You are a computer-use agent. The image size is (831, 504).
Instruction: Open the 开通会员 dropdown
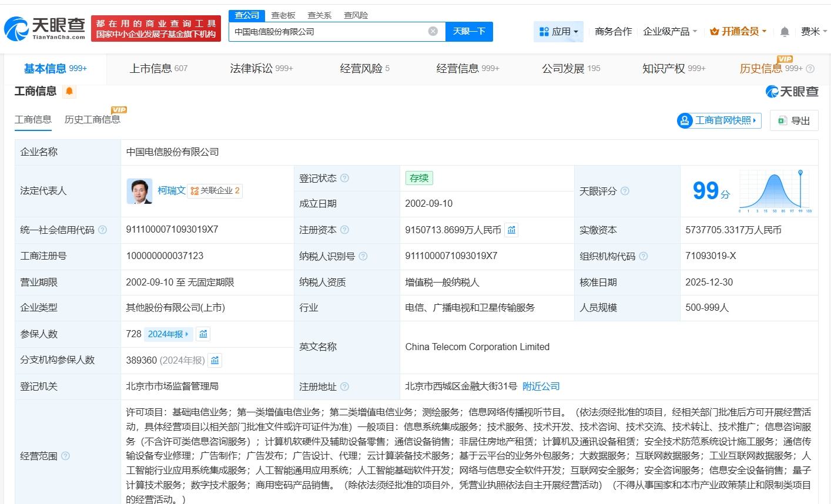(x=738, y=32)
